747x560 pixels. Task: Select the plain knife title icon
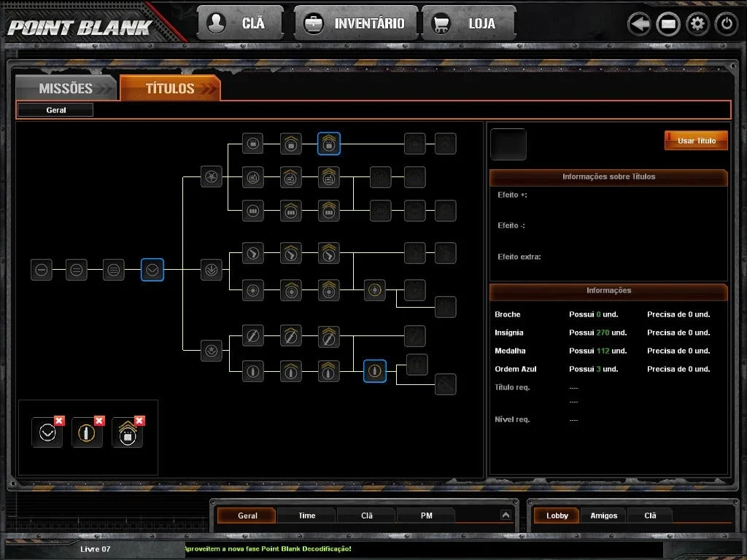pyautogui.click(x=253, y=336)
